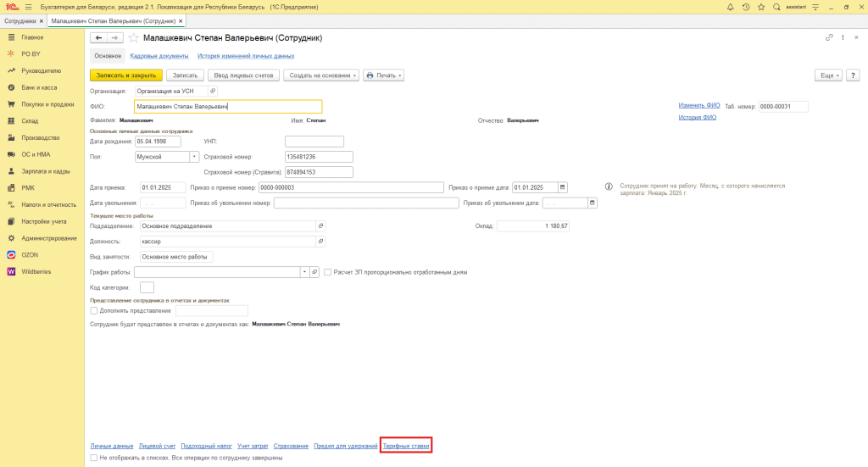Open Налоги и отчетность sidebar section
The width and height of the screenshot is (868, 467).
48,205
